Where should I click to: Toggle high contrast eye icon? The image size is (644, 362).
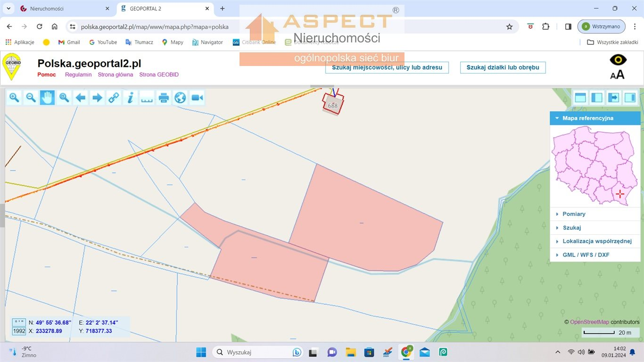click(618, 60)
